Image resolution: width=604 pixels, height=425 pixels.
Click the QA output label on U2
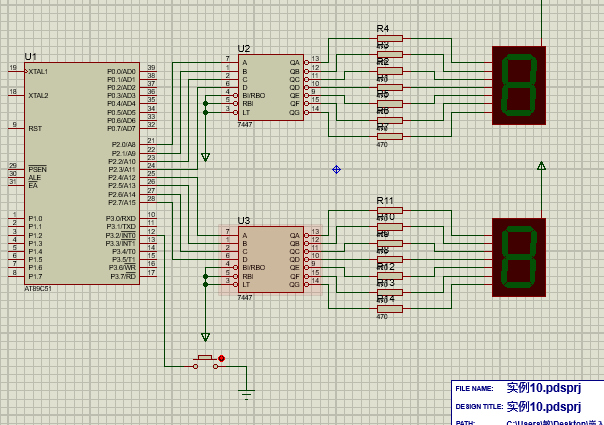coord(295,63)
